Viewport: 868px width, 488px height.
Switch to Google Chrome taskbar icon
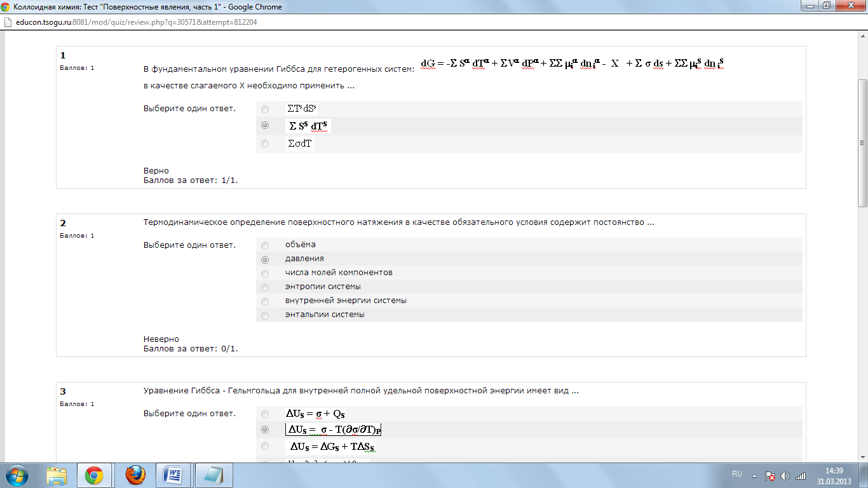pos(94,475)
